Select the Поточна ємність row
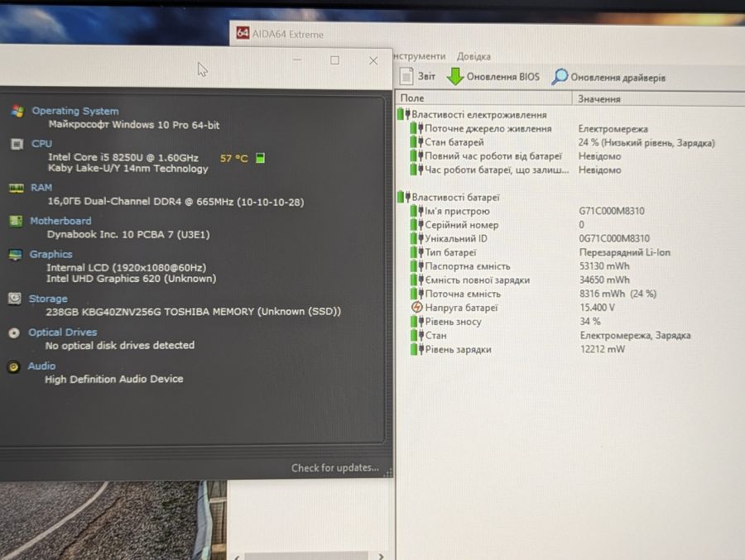Image resolution: width=745 pixels, height=560 pixels. pos(570,294)
